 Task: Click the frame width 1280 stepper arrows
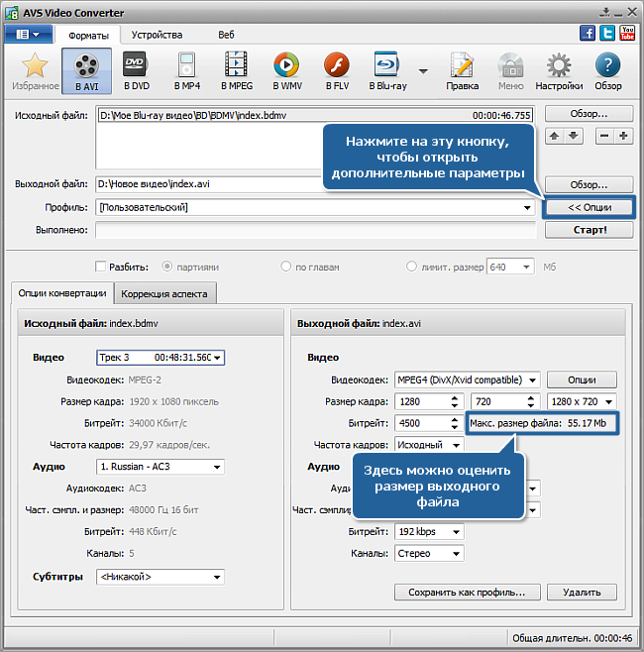coord(455,401)
